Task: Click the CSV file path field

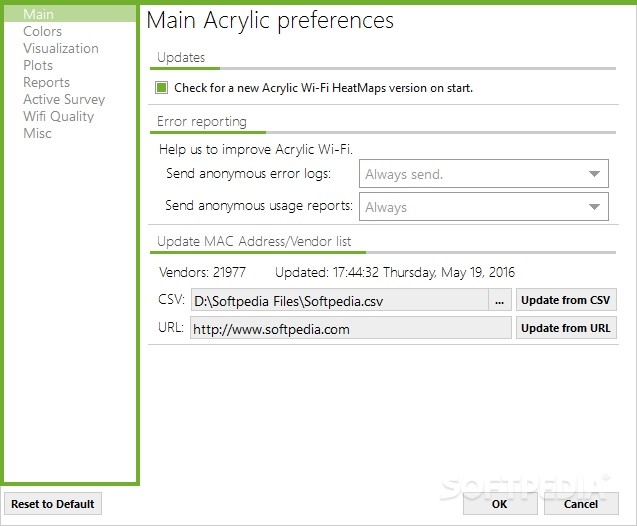Action: 340,300
